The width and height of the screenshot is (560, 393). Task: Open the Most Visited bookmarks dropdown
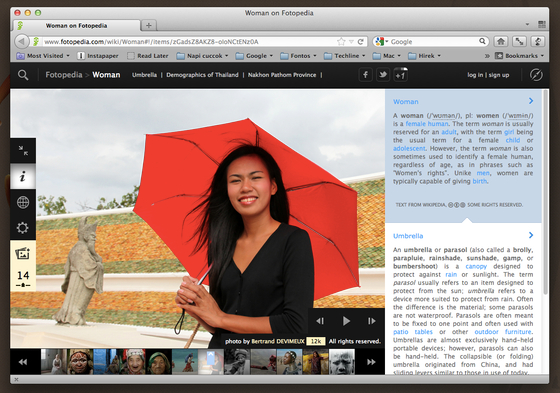pyautogui.click(x=43, y=56)
